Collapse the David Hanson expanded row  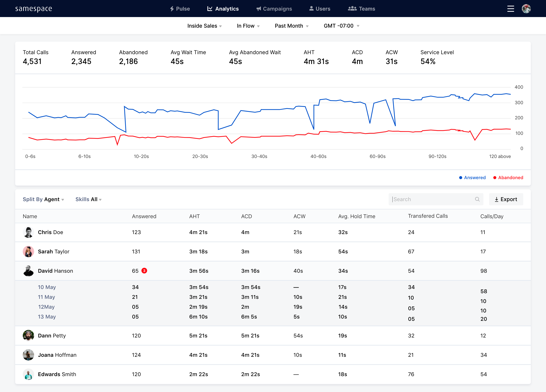tap(55, 271)
